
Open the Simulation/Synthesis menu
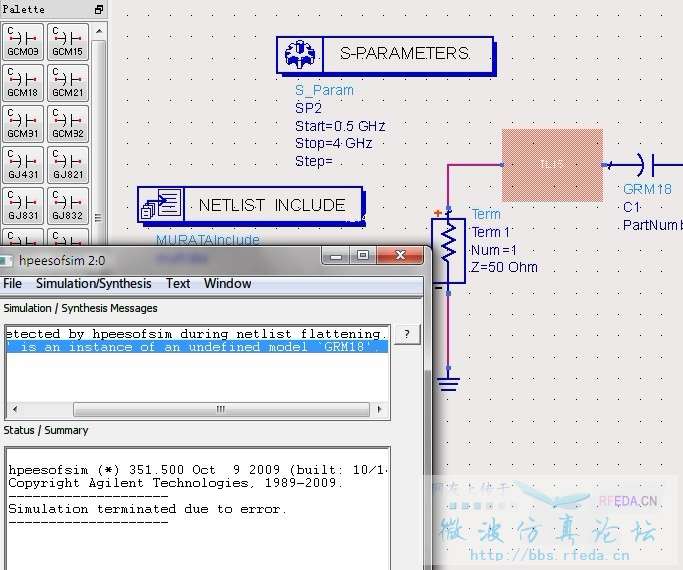coord(94,283)
